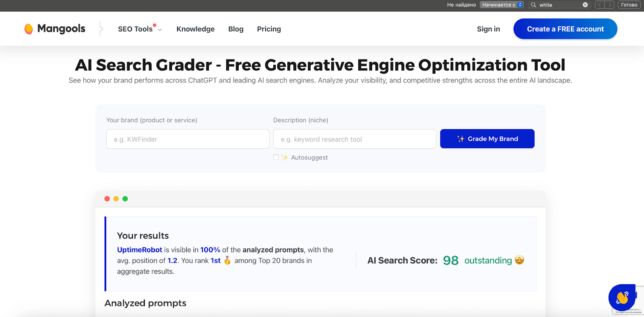Click the Your results heading
This screenshot has height=317, width=644.
click(x=143, y=236)
